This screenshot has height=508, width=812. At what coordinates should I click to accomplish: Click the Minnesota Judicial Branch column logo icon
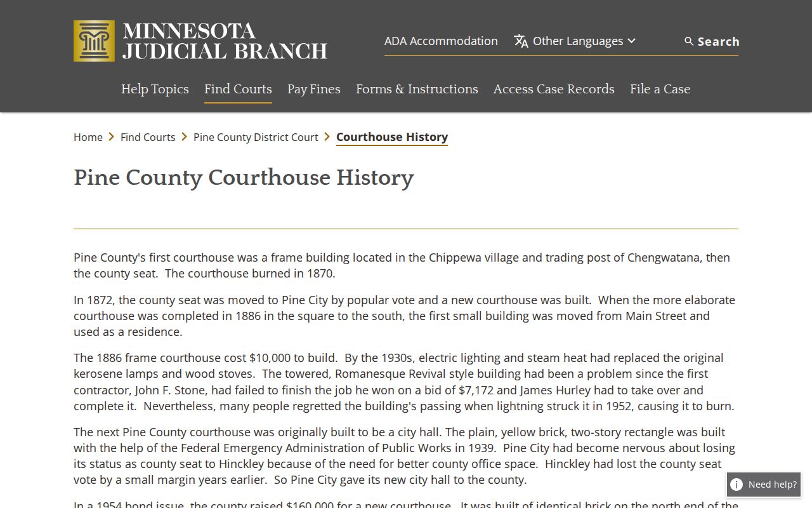(94, 41)
